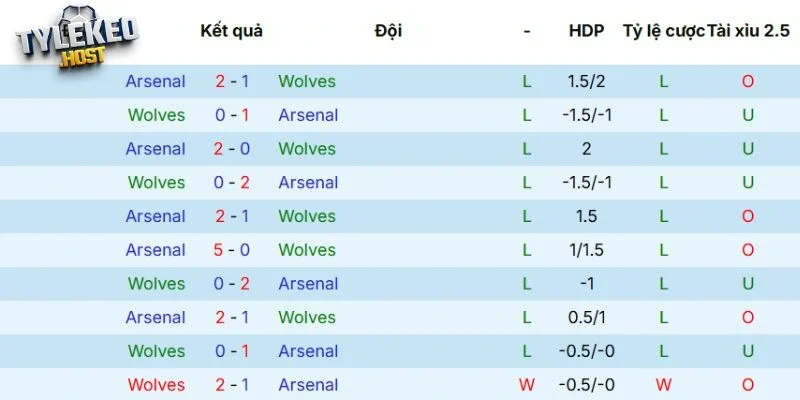Click the handicap value 1.5 cell
The width and height of the screenshot is (800, 400).
coord(586,216)
